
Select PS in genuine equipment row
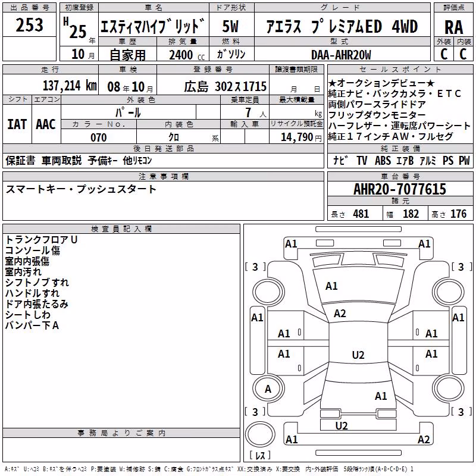point(448,160)
